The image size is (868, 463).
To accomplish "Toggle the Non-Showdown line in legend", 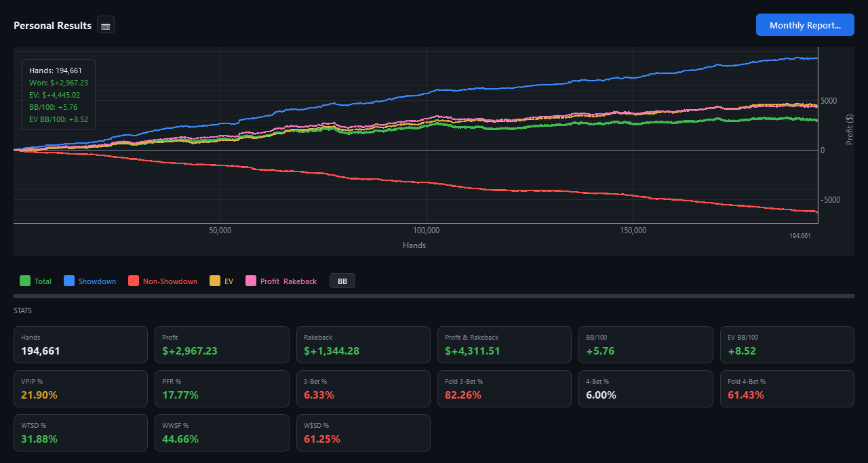I will click(x=163, y=281).
